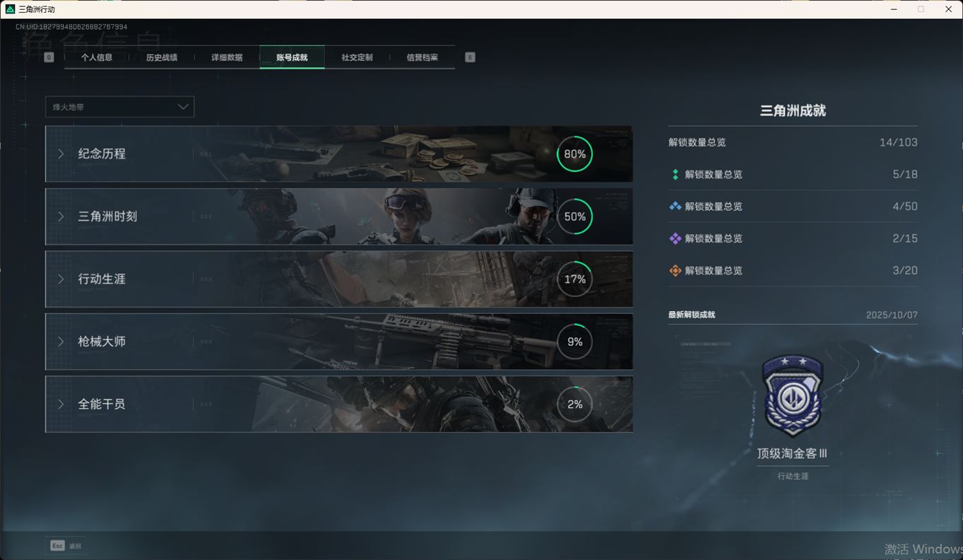Expand the 行动生涯 achievement category
This screenshot has width=963, height=560.
(x=338, y=279)
